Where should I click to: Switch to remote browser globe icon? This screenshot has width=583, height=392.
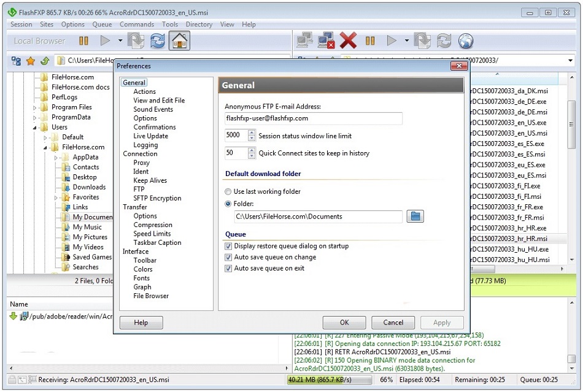point(466,41)
